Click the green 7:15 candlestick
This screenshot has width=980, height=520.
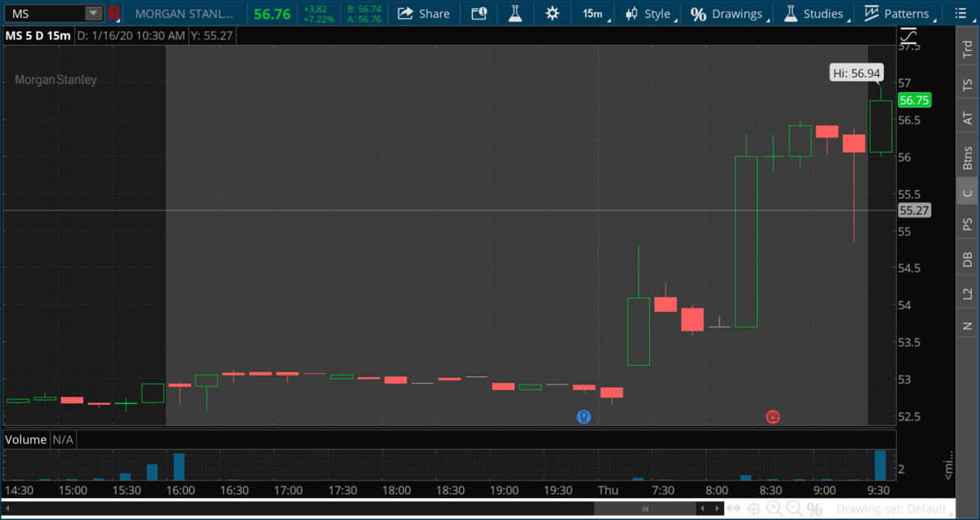click(x=638, y=331)
